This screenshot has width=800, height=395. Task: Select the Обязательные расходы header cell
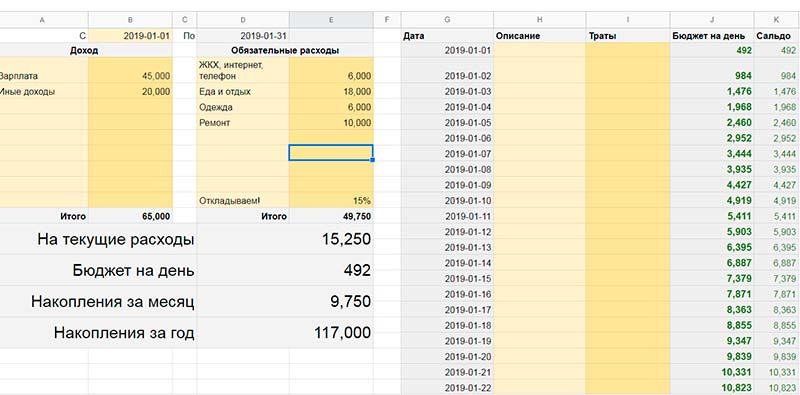coord(285,51)
